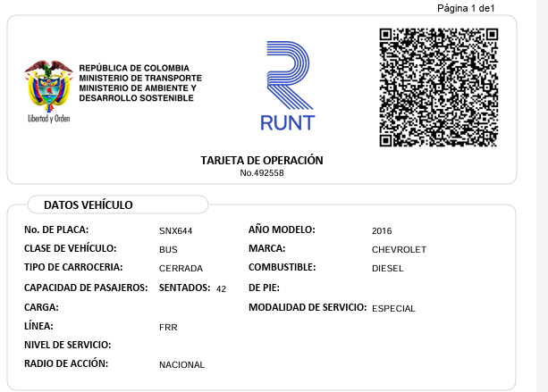This screenshot has height=392, width=548.
Task: Click the NIVEL DE SERVICIO label
Action: coord(67,345)
